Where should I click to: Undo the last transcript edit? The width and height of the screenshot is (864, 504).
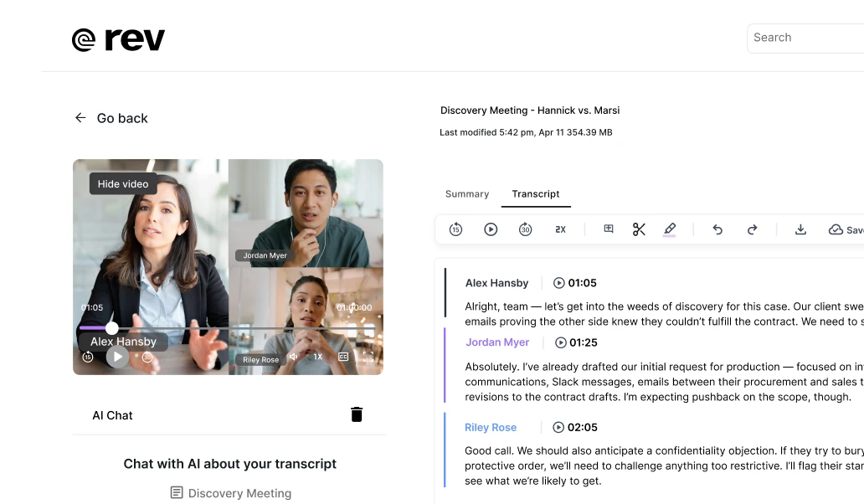pyautogui.click(x=717, y=229)
